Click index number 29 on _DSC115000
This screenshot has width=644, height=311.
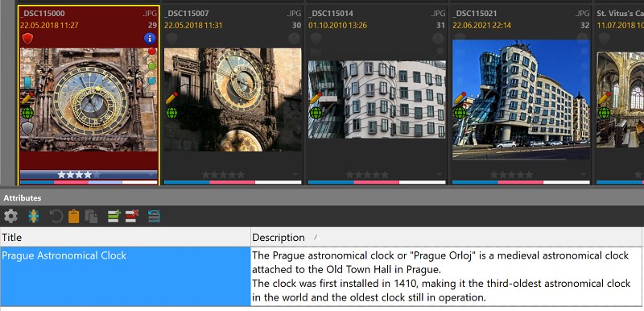pyautogui.click(x=152, y=26)
